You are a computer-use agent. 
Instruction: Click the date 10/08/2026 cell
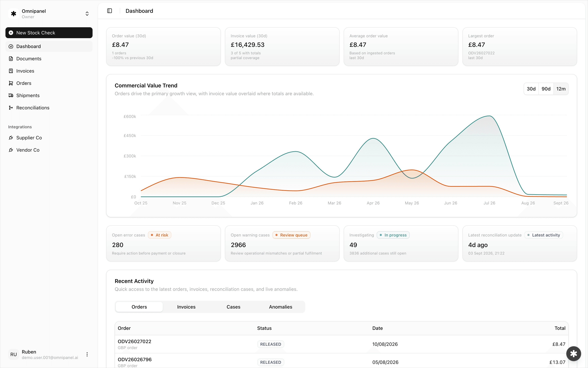(385, 344)
